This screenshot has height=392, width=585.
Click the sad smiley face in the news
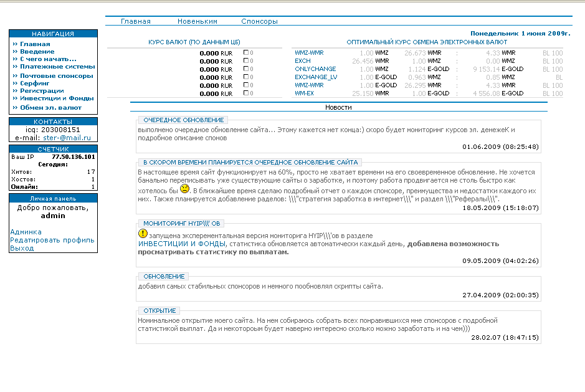pos(184,188)
